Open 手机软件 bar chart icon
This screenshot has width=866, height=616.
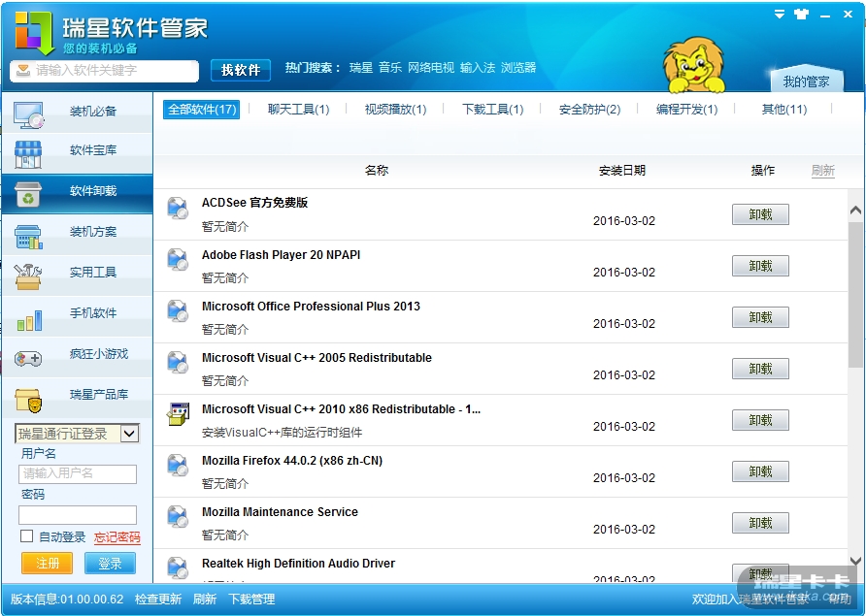click(x=29, y=320)
